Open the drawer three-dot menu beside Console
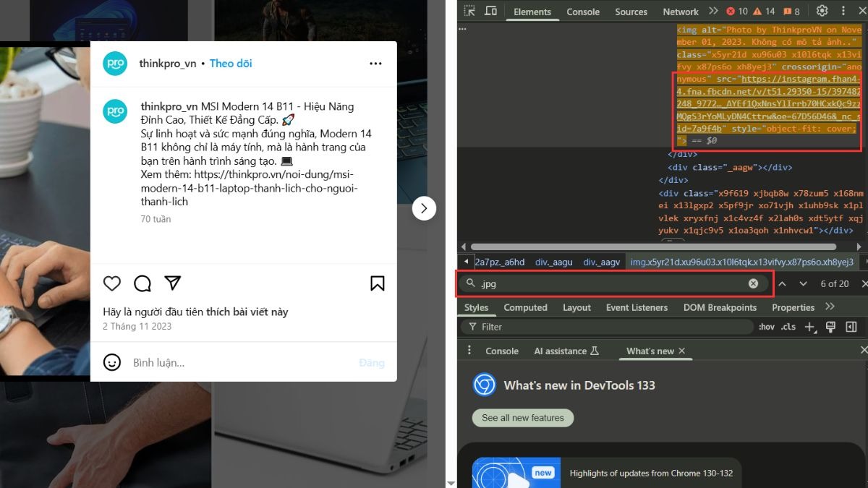 tap(469, 351)
